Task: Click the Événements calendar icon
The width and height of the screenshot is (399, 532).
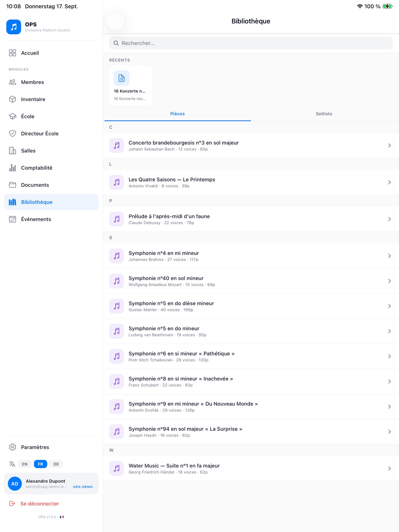Action: tap(12, 219)
